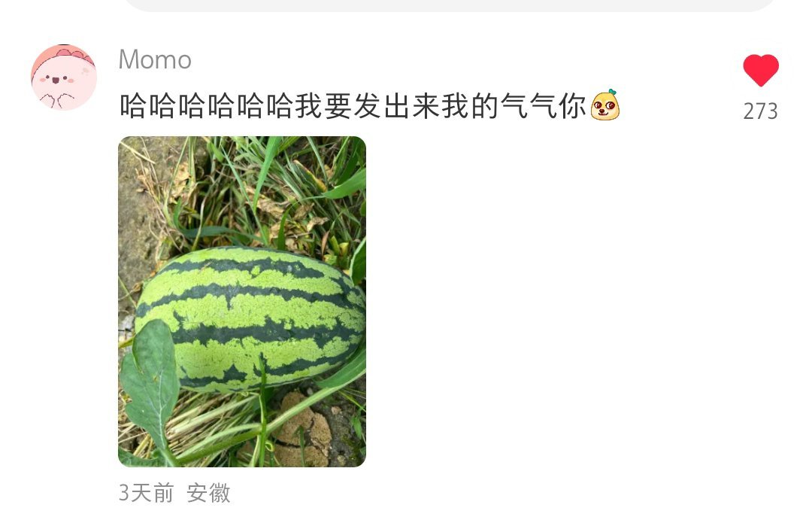Tap the 我的 characters in the comment
This screenshot has width=812, height=529.
470,105
